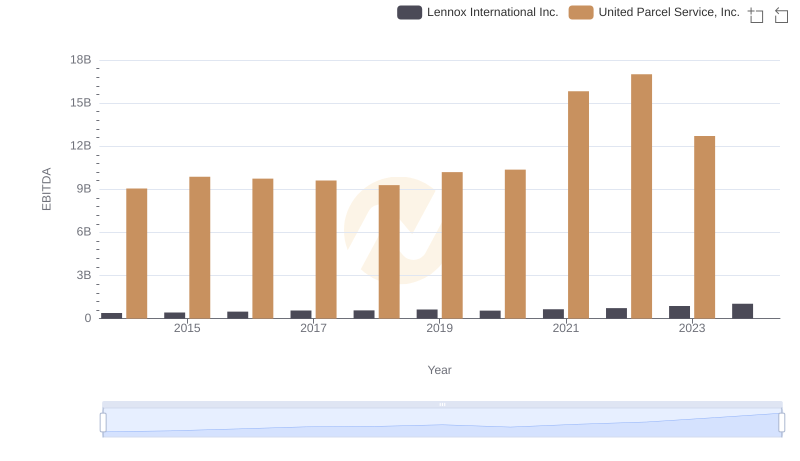Grab the left data zoom slider handle
Image resolution: width=800 pixels, height=461 pixels.
point(103,423)
